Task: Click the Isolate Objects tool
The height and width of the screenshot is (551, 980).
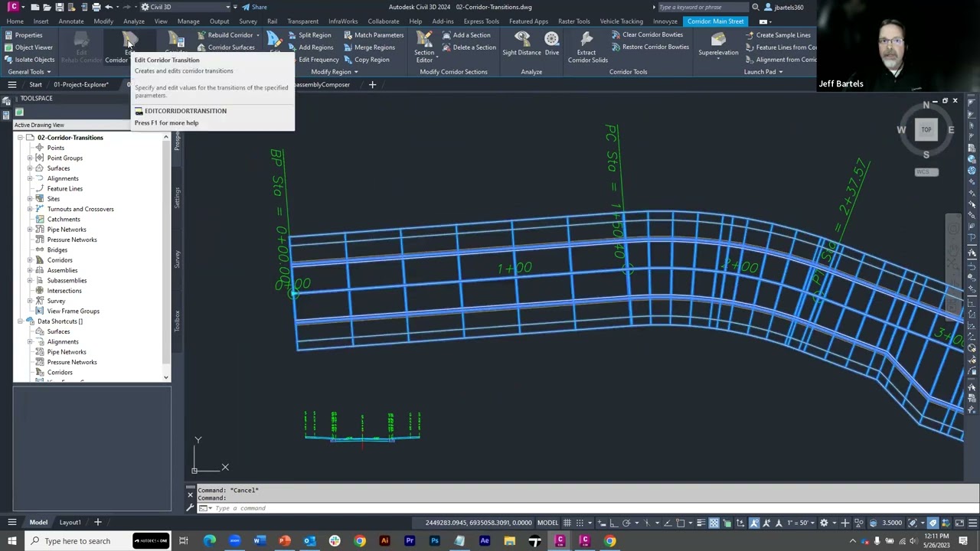Action: click(29, 60)
